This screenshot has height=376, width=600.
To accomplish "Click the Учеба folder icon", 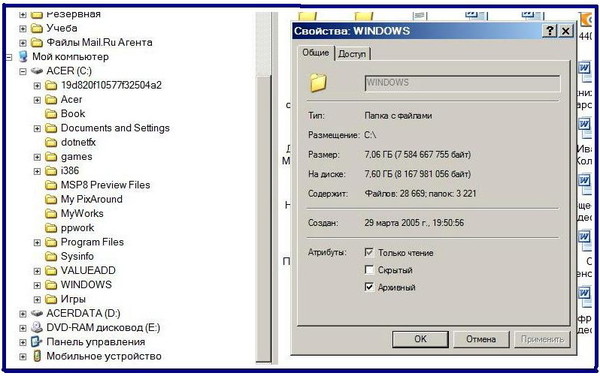I will tap(37, 28).
